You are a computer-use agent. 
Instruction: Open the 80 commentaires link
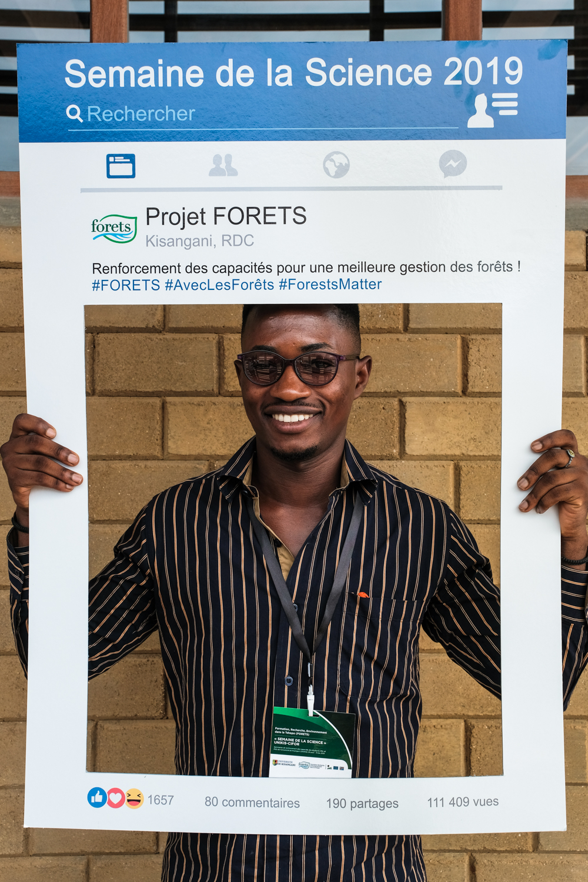[252, 803]
